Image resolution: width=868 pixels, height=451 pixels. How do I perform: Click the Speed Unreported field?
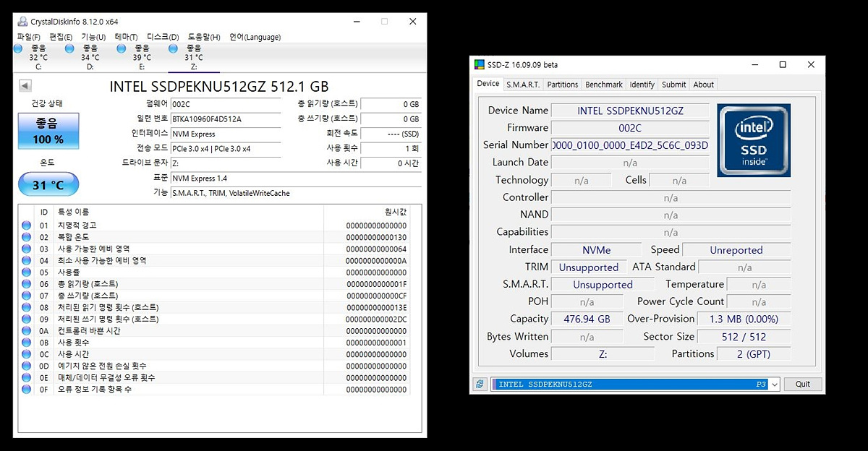(736, 250)
